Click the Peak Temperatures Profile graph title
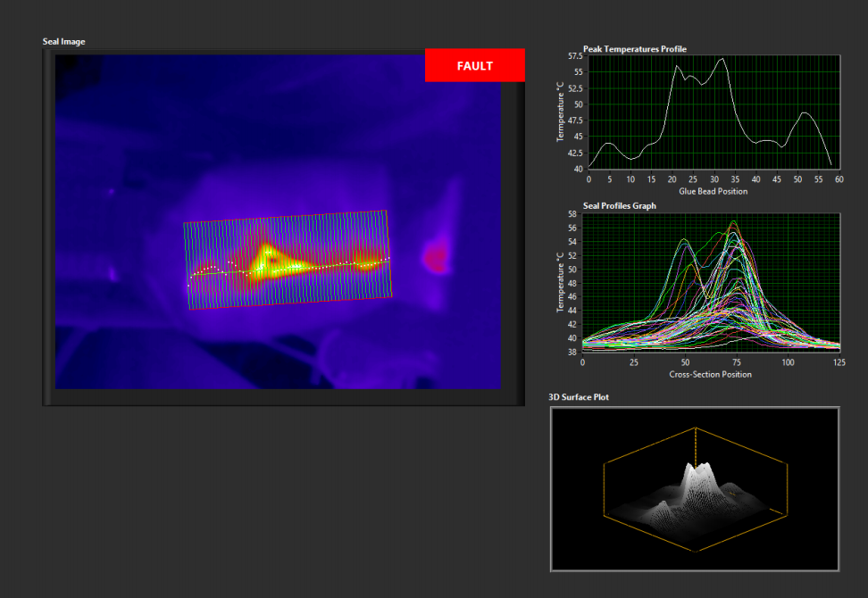This screenshot has width=868, height=598. click(634, 49)
